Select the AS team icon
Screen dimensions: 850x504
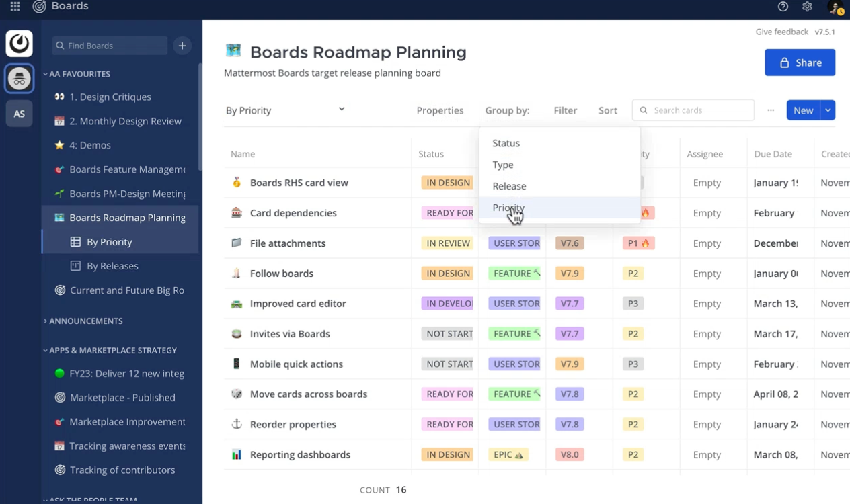20,114
